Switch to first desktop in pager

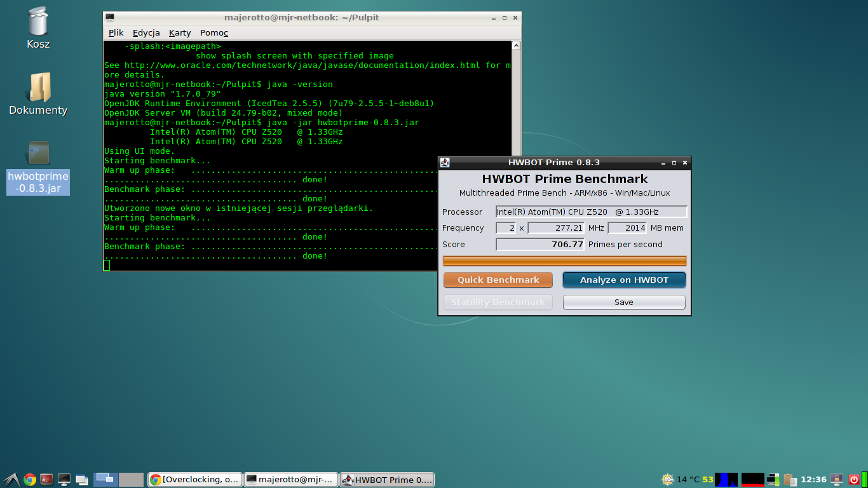pos(105,480)
